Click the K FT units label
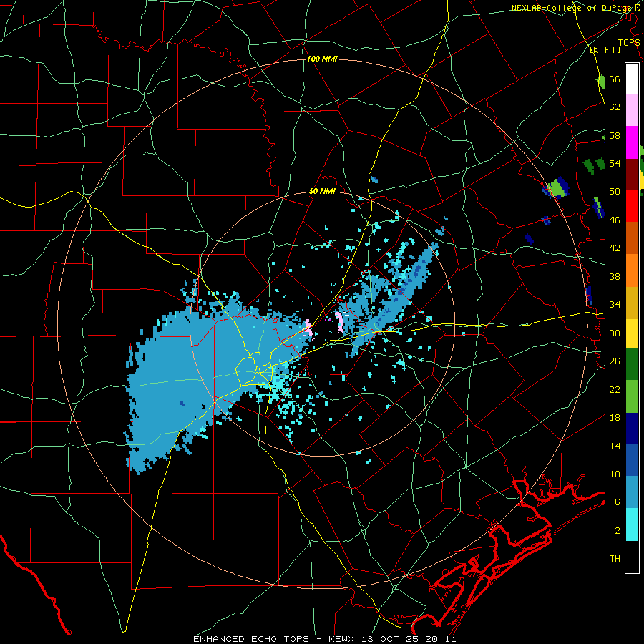Image resolution: width=644 pixels, height=644 pixels. point(605,49)
